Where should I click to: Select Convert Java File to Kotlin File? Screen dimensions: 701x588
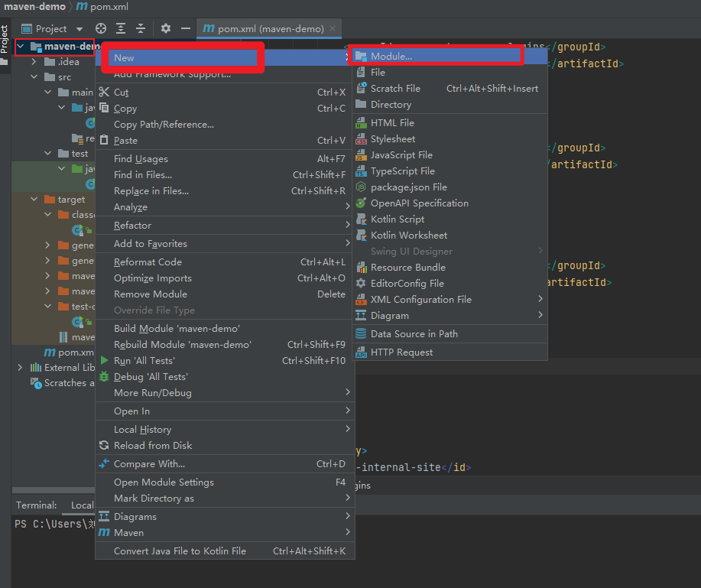pyautogui.click(x=226, y=551)
